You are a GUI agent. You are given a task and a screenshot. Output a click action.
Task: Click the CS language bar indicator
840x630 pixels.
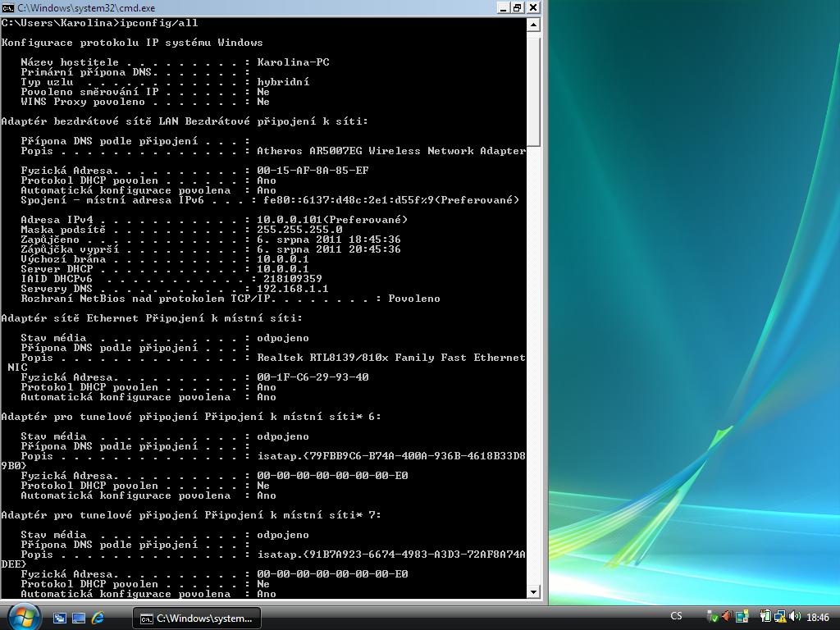click(x=676, y=616)
